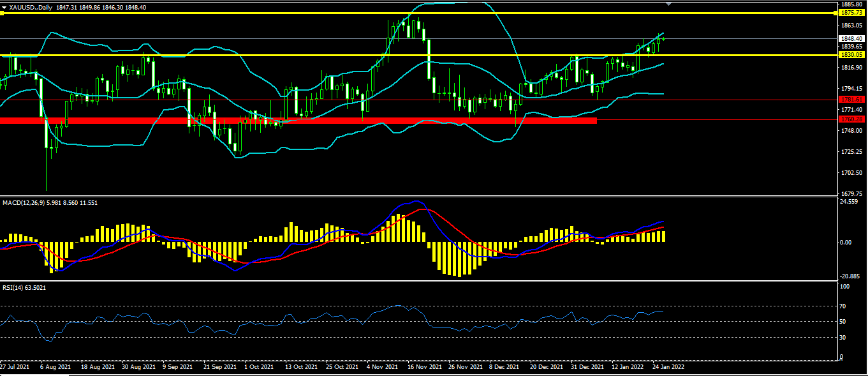The height and width of the screenshot is (376, 868).
Task: Click the 6 Aug 2021 date label
Action: pyautogui.click(x=54, y=367)
